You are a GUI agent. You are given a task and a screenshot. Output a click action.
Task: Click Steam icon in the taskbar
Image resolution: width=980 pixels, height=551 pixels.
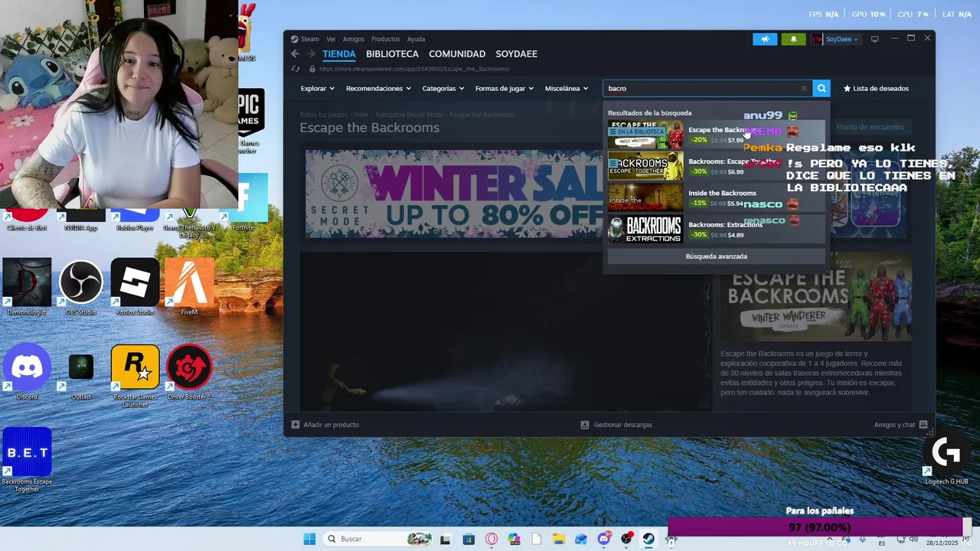pyautogui.click(x=648, y=539)
